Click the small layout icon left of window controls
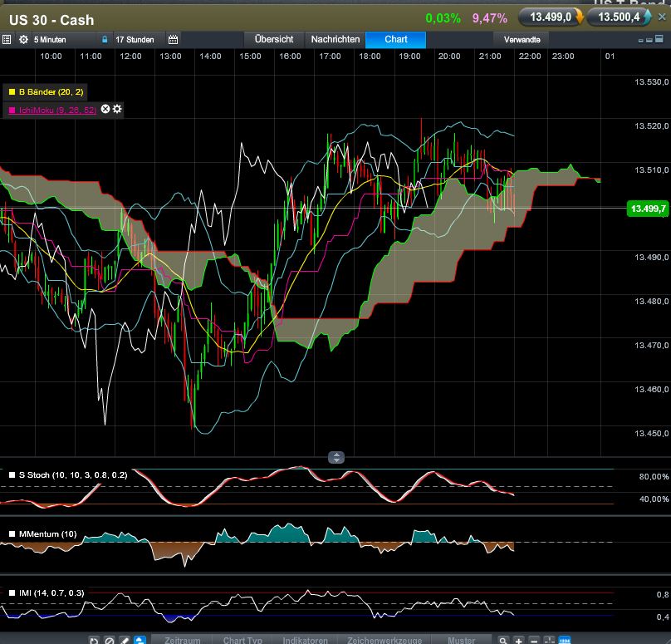Viewport: 671px width, 644px height. (x=640, y=40)
